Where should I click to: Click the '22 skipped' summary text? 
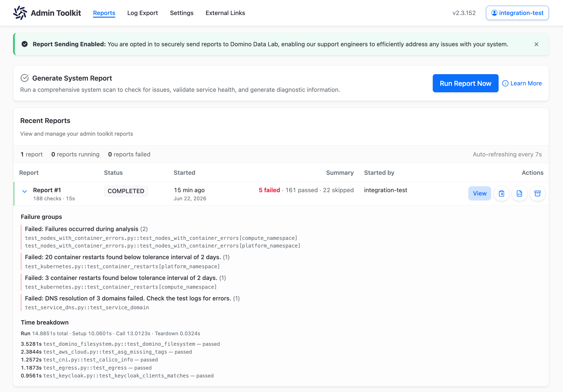[x=338, y=190]
